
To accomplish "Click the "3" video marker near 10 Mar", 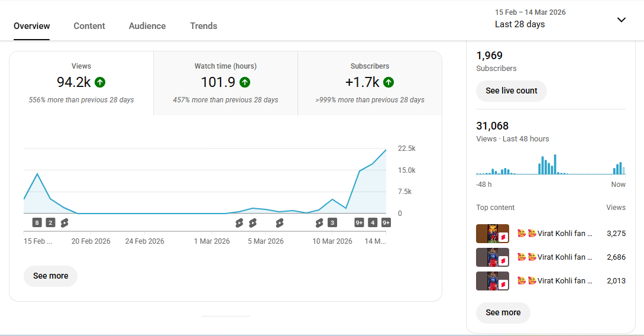I will tap(332, 222).
